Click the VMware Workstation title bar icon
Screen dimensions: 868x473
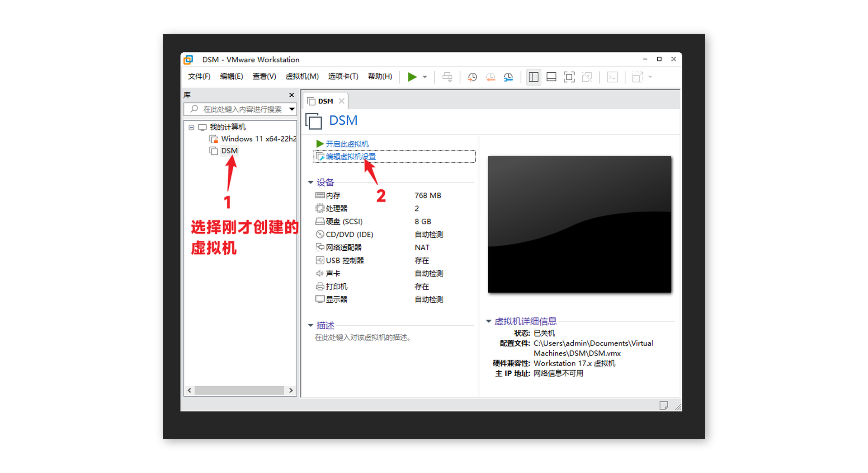(x=189, y=60)
